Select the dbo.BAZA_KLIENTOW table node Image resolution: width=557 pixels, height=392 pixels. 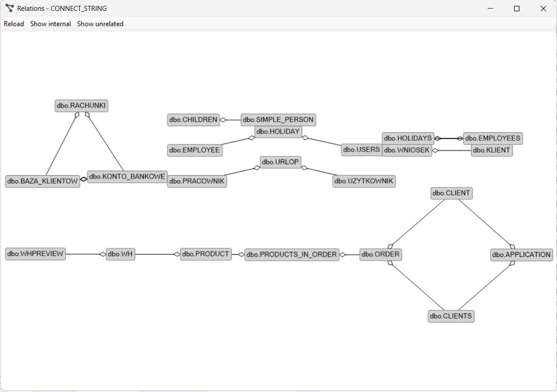[x=43, y=182]
